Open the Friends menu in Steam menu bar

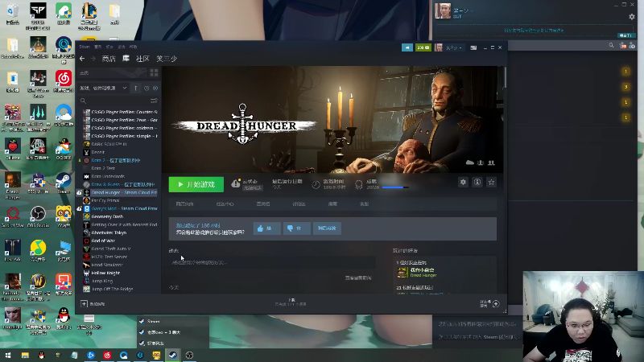pos(109,47)
